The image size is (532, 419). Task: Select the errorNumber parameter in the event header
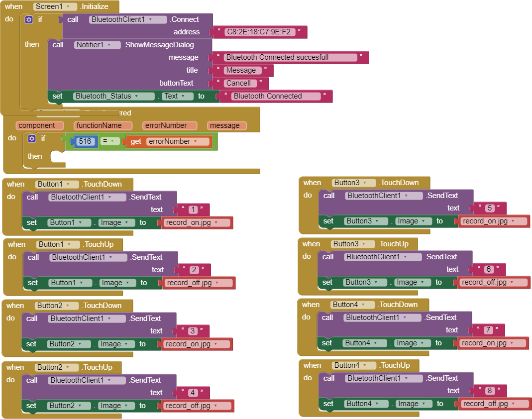pyautogui.click(x=170, y=125)
